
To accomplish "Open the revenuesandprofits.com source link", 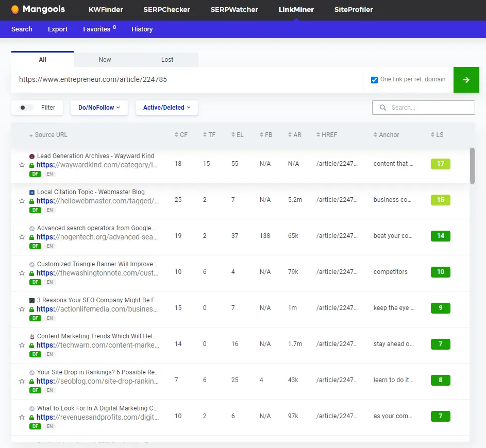I will pyautogui.click(x=97, y=417).
